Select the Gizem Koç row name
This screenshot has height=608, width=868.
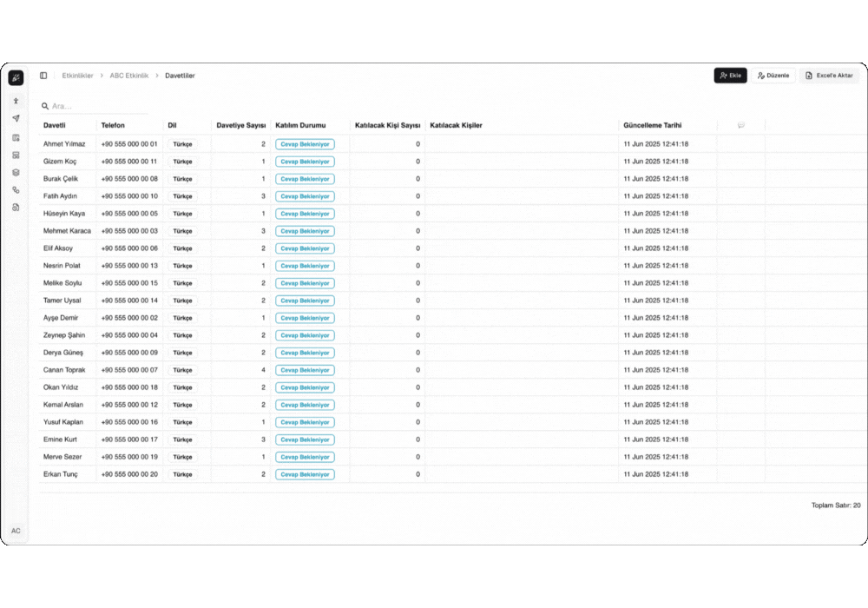coord(60,162)
